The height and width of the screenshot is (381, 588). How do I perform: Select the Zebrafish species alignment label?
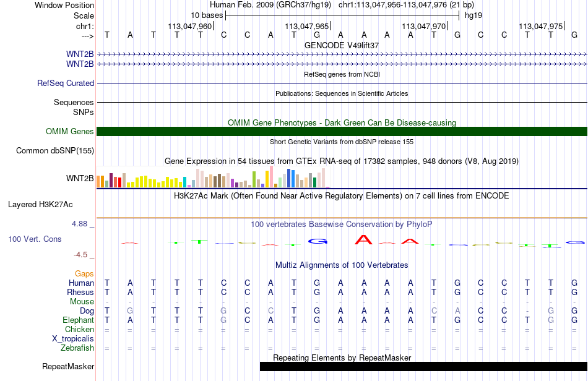point(77,348)
